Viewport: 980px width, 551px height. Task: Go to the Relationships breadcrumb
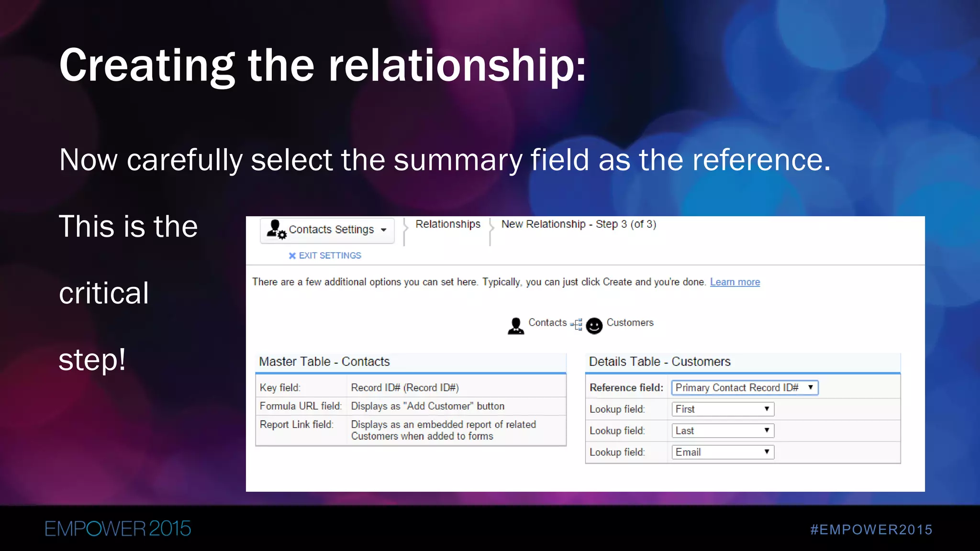pos(448,224)
